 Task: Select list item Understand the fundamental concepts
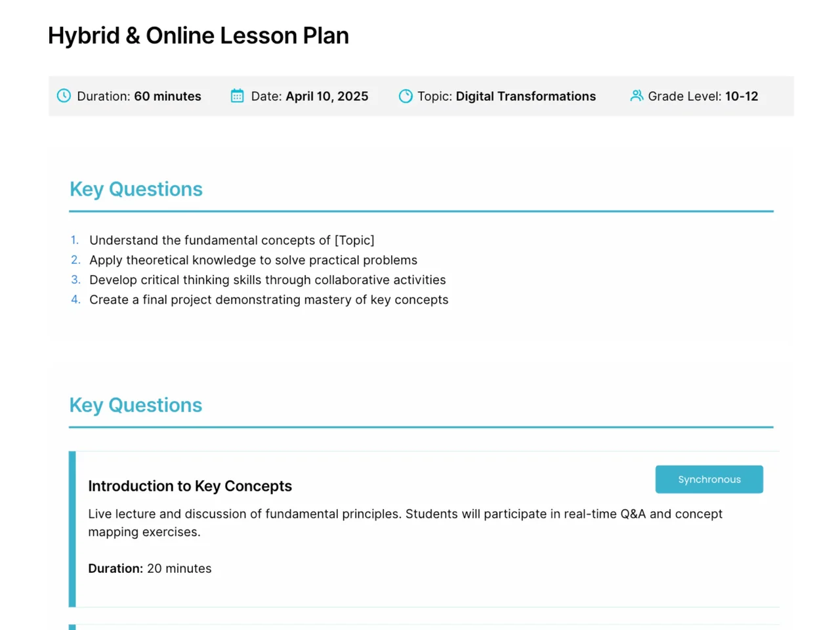232,240
